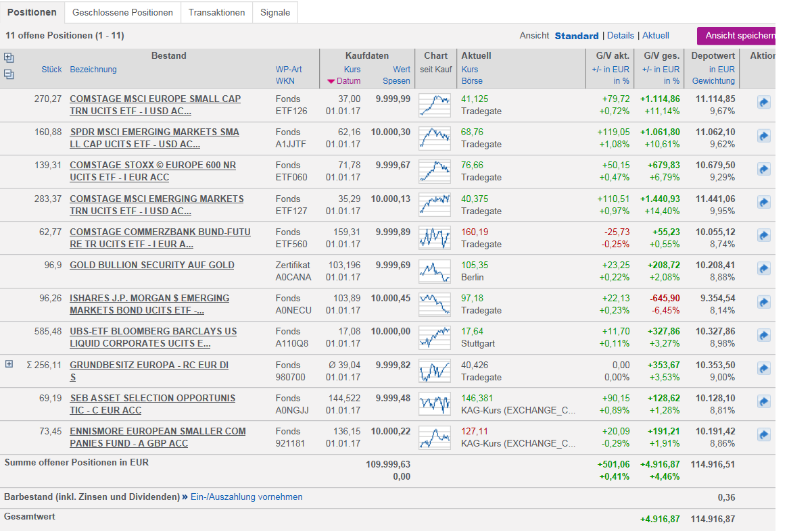This screenshot has height=531, width=812.
Task: Sort table by Stück column header
Action: pyautogui.click(x=51, y=70)
